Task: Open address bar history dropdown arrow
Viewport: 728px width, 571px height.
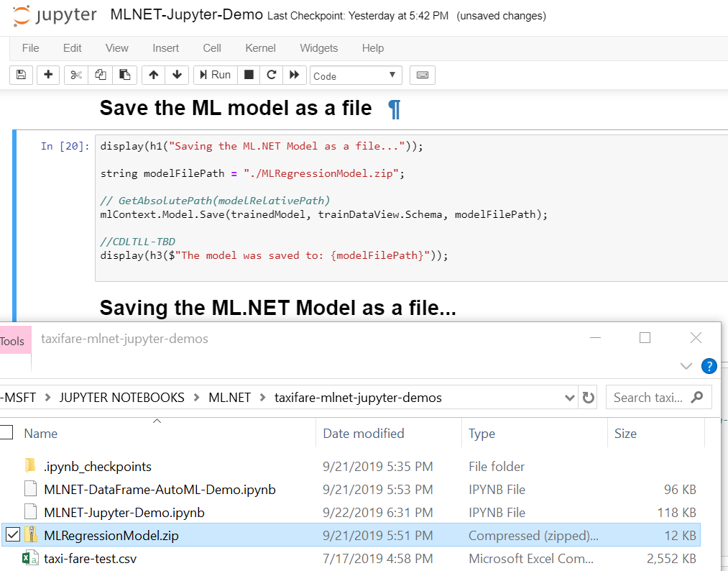Action: [569, 398]
